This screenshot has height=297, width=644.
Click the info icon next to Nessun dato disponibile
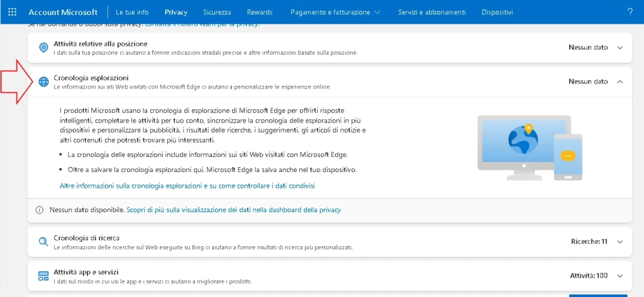[x=40, y=210]
